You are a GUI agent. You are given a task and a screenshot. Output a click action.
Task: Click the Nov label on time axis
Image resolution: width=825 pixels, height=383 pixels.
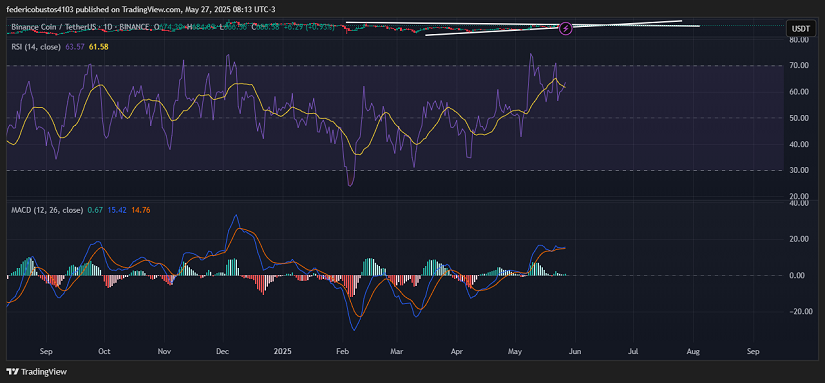coord(165,351)
